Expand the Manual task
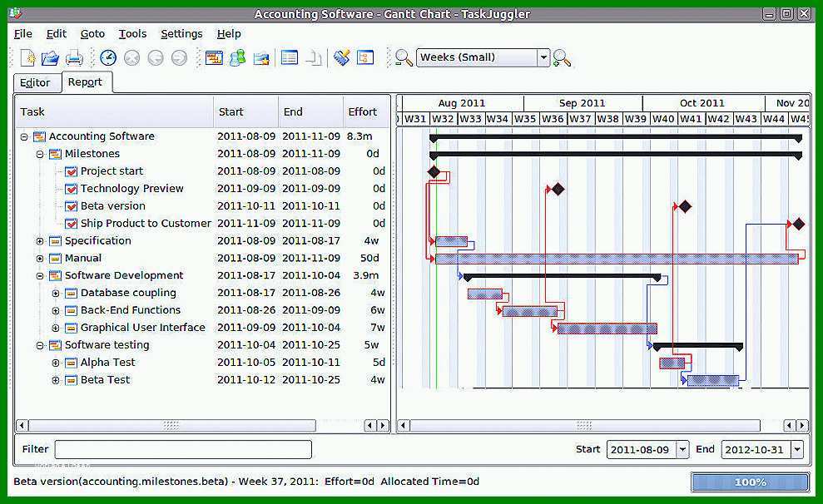Viewport: 823px width, 504px height. point(40,259)
